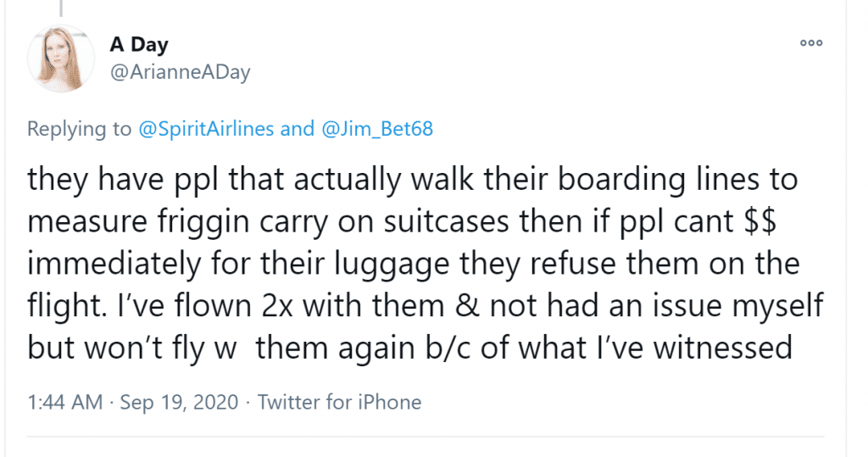Screen dimensions: 868x457
Task: Click the first tweet line starting 'they have ppl'
Action: (413, 180)
